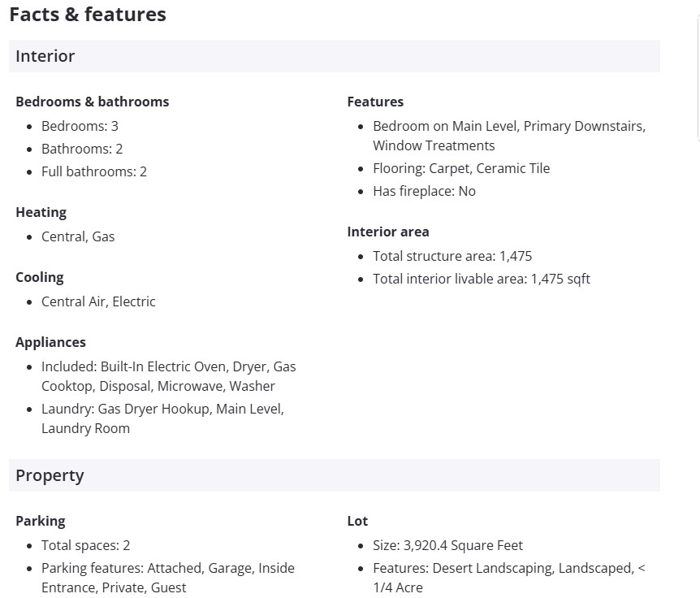The height and width of the screenshot is (598, 700).
Task: Click the Cooling subheading
Action: [39, 277]
